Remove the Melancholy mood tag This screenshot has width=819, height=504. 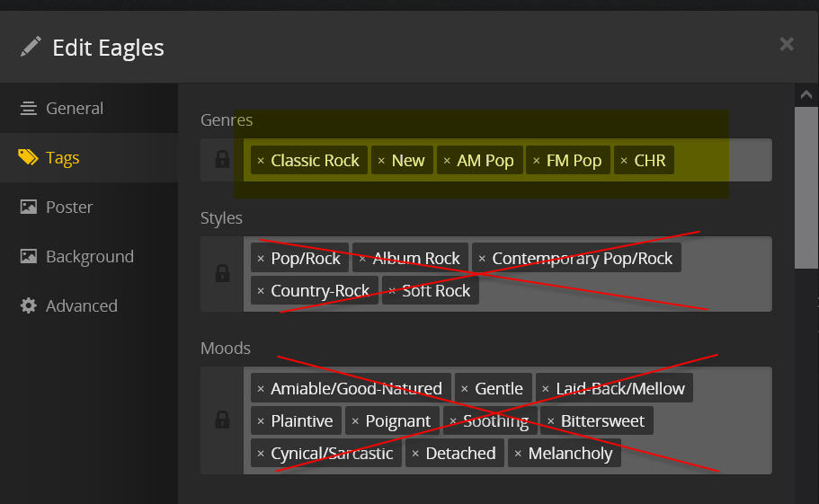click(518, 454)
